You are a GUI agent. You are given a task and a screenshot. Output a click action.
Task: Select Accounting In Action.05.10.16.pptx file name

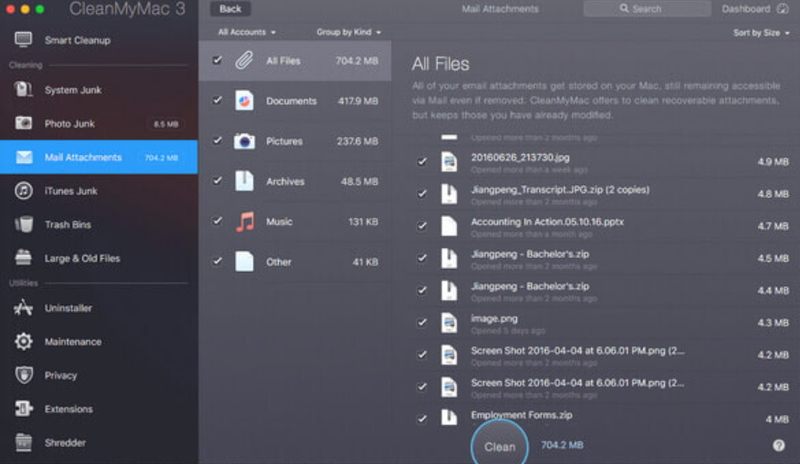(547, 222)
